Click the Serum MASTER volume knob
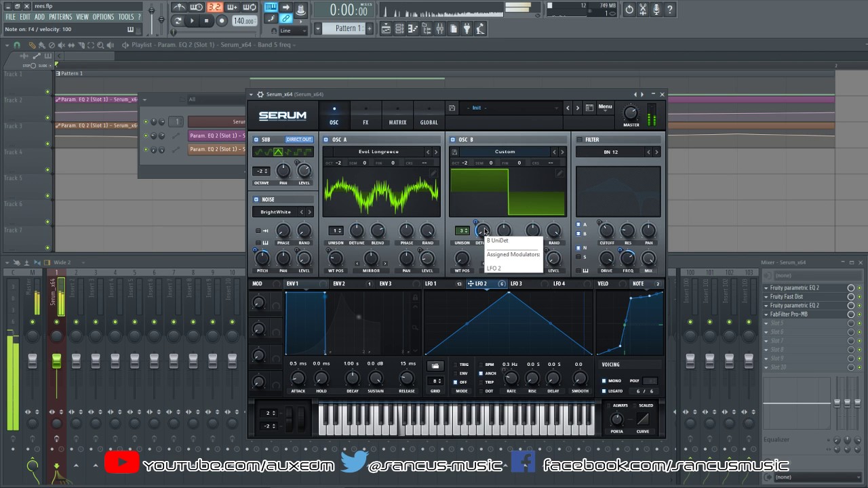 tap(631, 113)
